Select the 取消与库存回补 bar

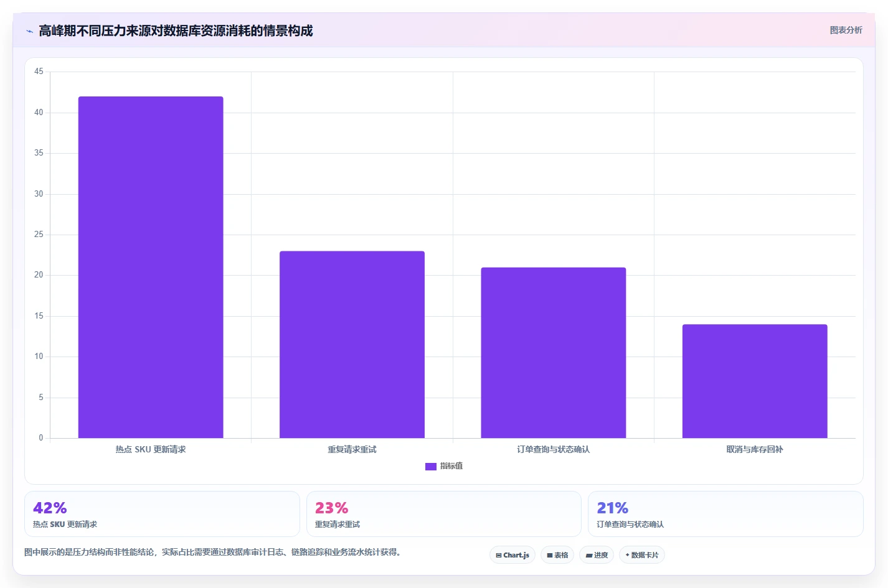[755, 381]
